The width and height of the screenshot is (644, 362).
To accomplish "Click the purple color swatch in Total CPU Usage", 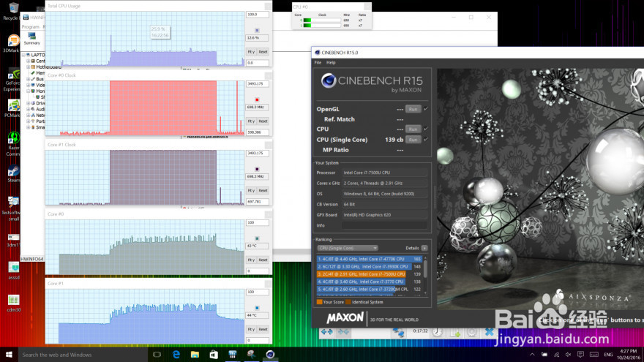I will click(x=257, y=31).
